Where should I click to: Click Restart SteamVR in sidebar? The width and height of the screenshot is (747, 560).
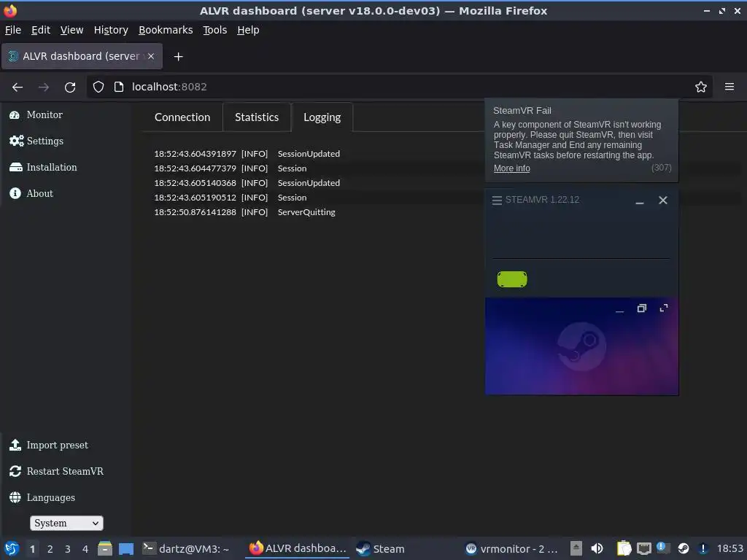coord(56,471)
